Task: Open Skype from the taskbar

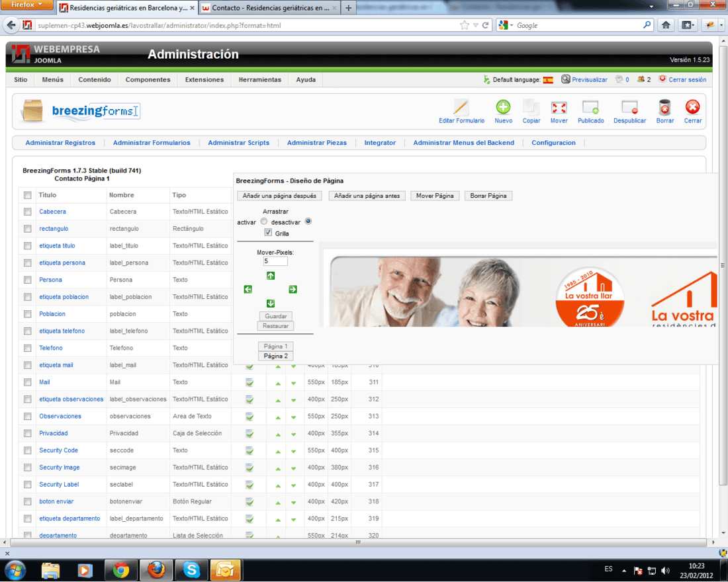Action: (x=191, y=569)
